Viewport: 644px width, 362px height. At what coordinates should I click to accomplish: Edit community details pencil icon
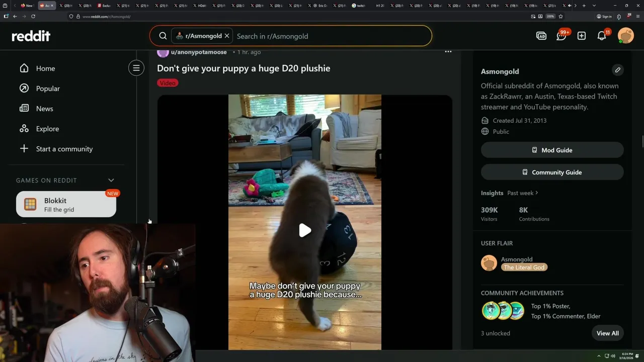[x=618, y=70]
